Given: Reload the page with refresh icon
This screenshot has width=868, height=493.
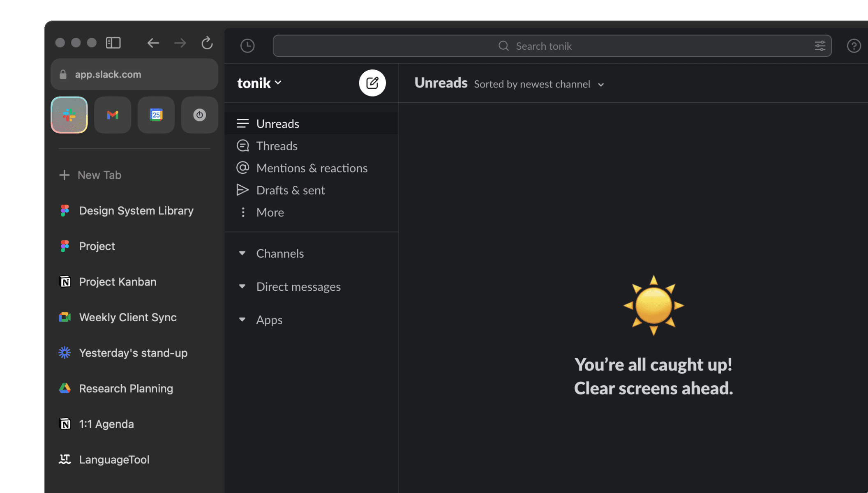Looking at the screenshot, I should click(x=207, y=43).
